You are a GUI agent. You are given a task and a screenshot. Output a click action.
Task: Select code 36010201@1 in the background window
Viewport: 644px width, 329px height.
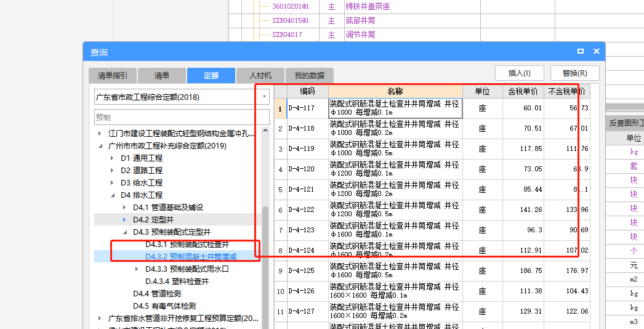click(x=291, y=7)
